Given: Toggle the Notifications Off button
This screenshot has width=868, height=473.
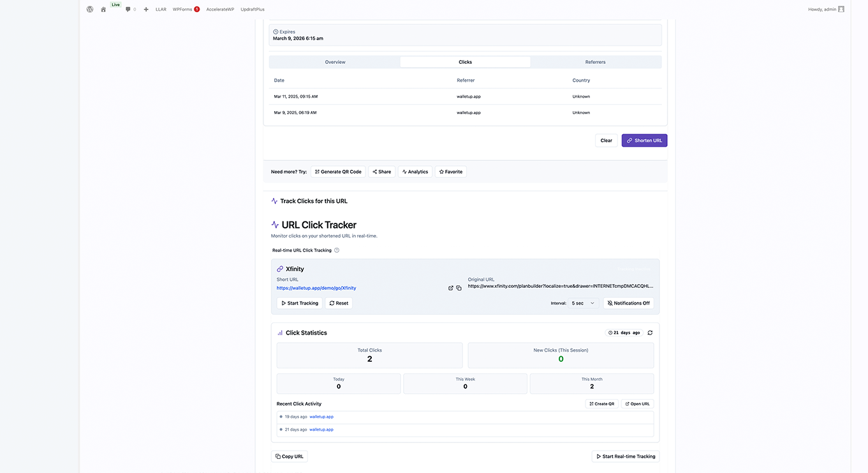Looking at the screenshot, I should (628, 303).
